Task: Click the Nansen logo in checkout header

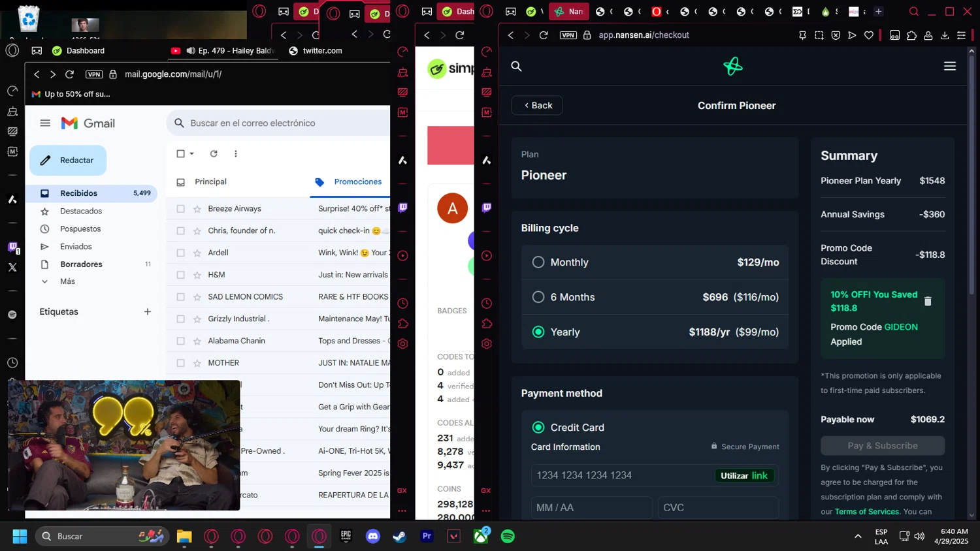Action: point(733,66)
